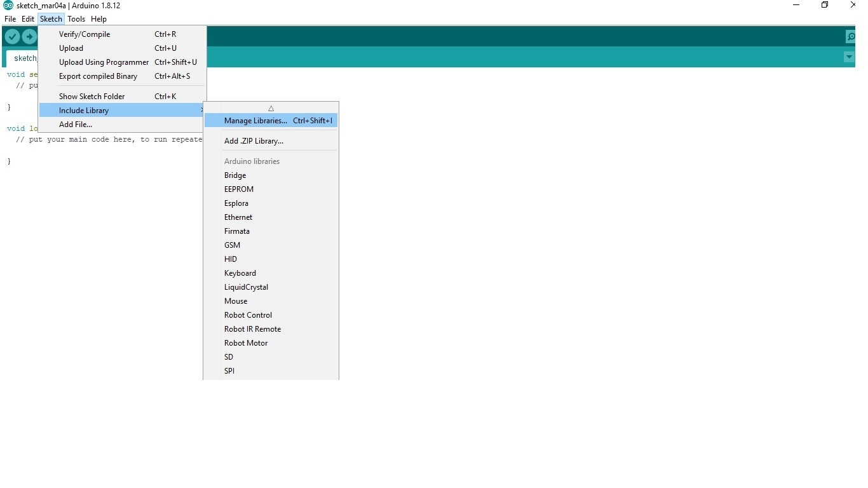
Task: Include the Robot Control library
Action: [271, 315]
